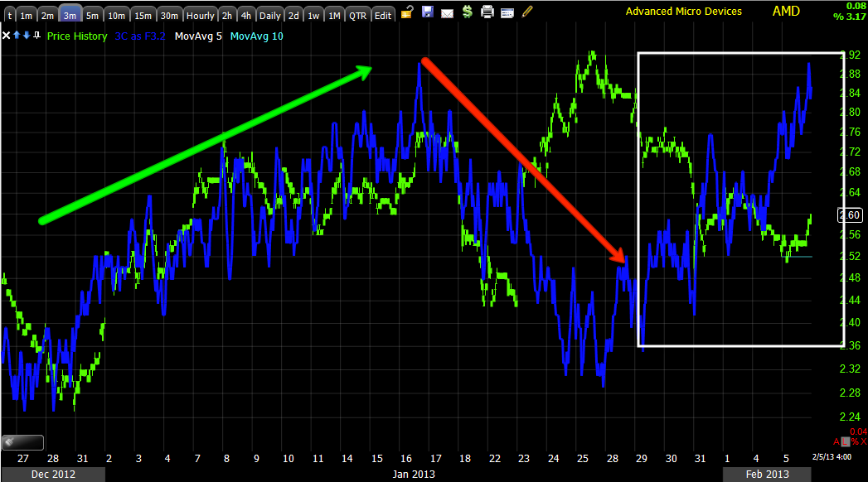Screen dimensions: 868x482
Task: Click the MovAvg 5 legend label
Action: tap(198, 36)
